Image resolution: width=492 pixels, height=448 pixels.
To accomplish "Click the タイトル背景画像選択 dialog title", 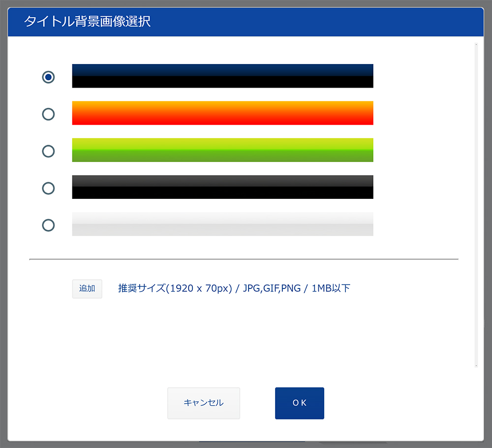I will (88, 22).
